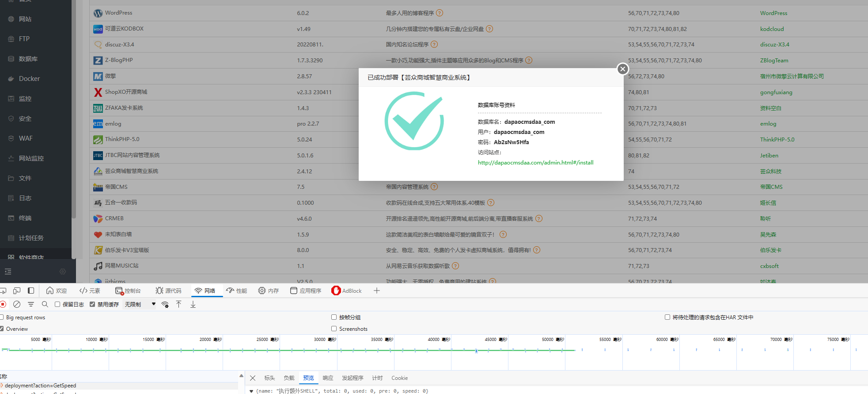This screenshot has height=394, width=868.
Task: Click the 终端 icon in sidebar
Action: [11, 218]
